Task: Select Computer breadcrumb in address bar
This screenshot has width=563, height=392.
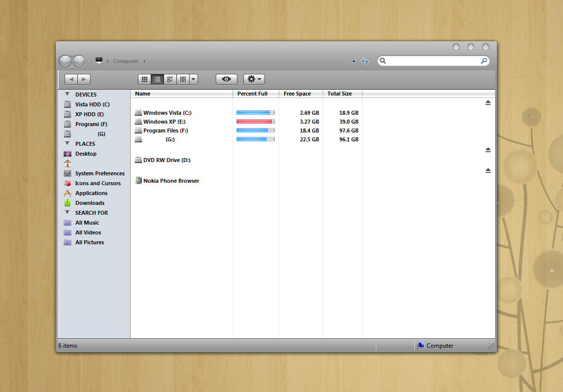Action: (x=126, y=61)
